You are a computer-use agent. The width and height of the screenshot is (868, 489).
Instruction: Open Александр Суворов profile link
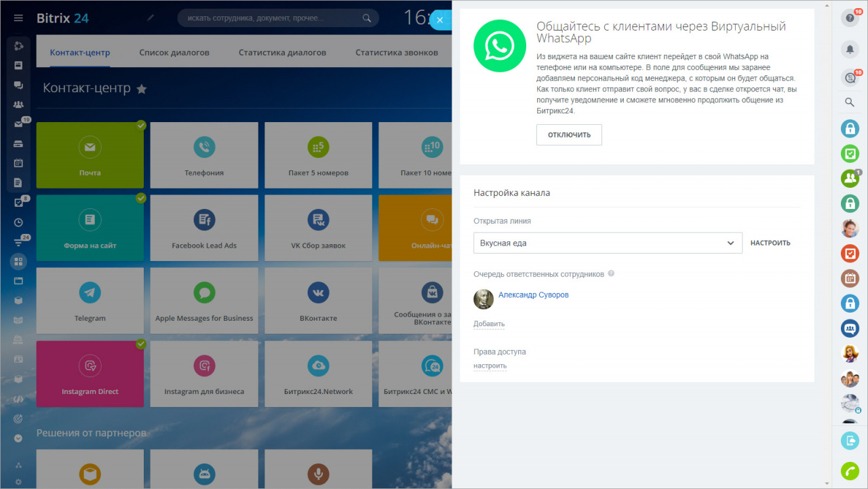534,295
